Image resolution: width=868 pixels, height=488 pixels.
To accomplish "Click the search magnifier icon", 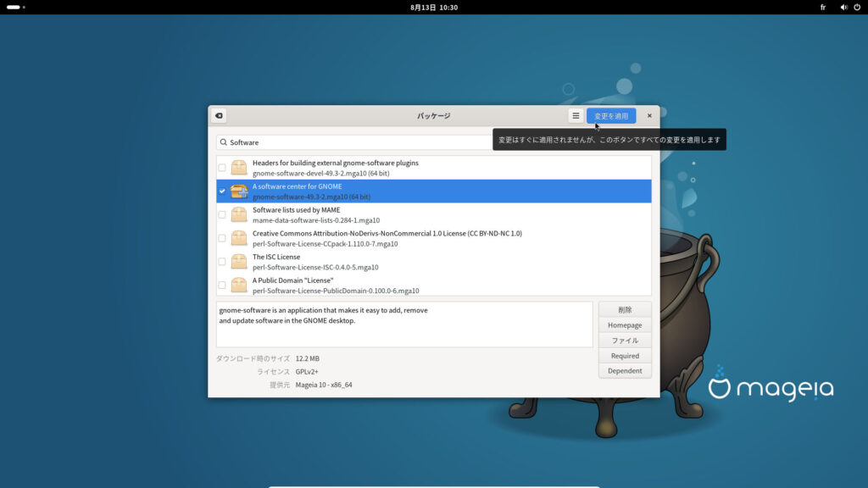I will [224, 142].
